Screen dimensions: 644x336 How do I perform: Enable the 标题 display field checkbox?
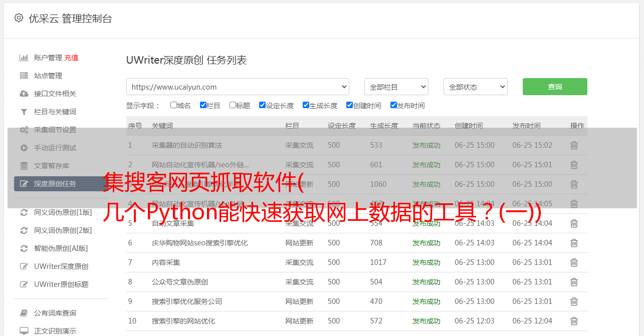[x=233, y=105]
